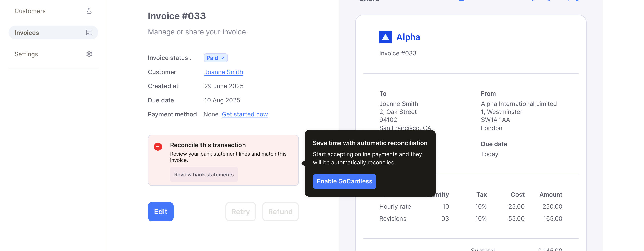Click the Invoice #033 page heading
Screen dimensions: 644x251
coord(177,16)
